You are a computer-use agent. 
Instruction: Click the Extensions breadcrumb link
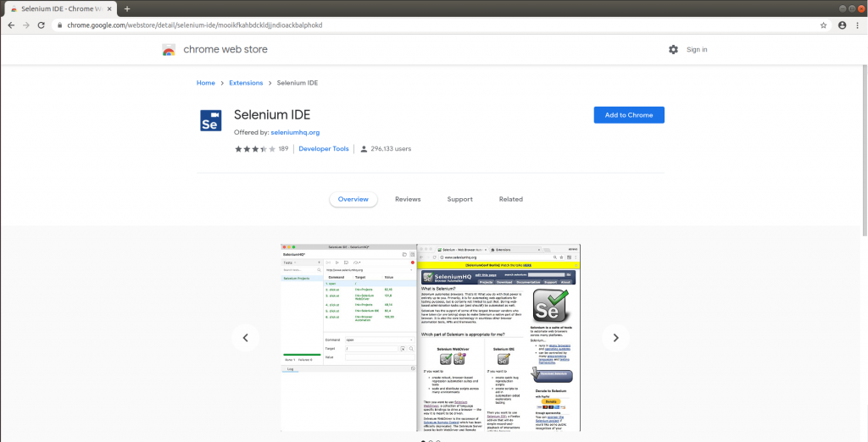click(246, 83)
